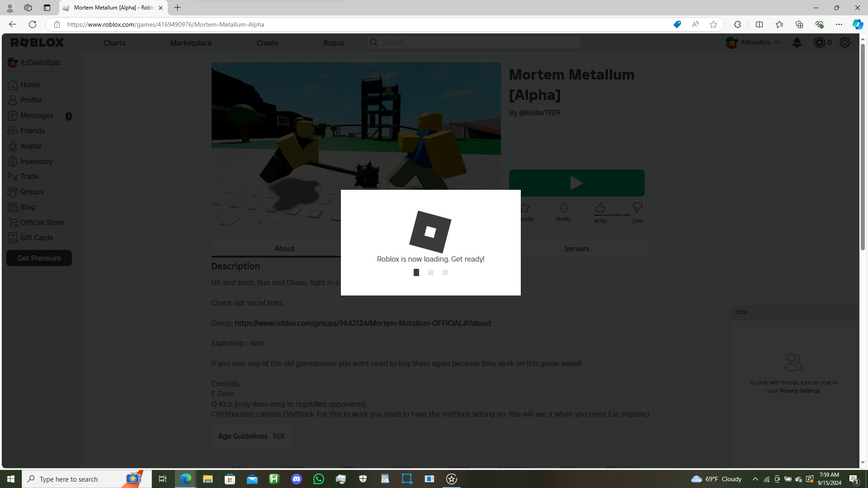Image resolution: width=868 pixels, height=488 pixels.
Task: Open Create in Roblox navigation
Action: click(268, 43)
